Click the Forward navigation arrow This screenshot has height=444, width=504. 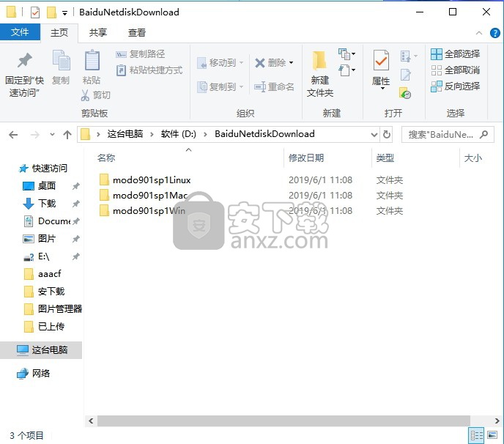pos(34,134)
